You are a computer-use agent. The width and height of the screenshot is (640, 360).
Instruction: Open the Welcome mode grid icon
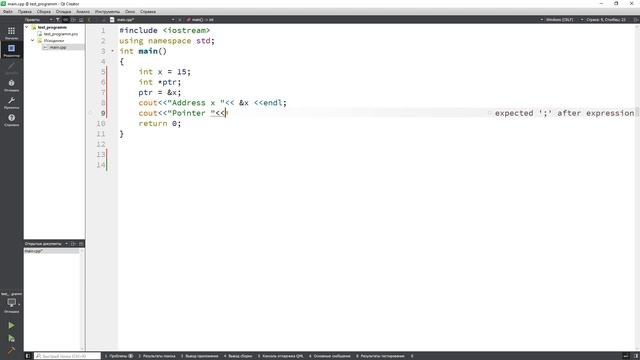pyautogui.click(x=11, y=31)
